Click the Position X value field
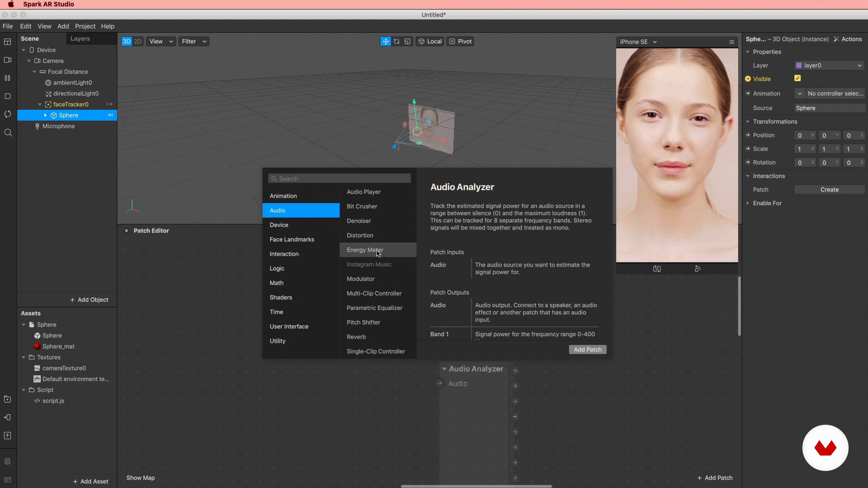 [x=805, y=135]
